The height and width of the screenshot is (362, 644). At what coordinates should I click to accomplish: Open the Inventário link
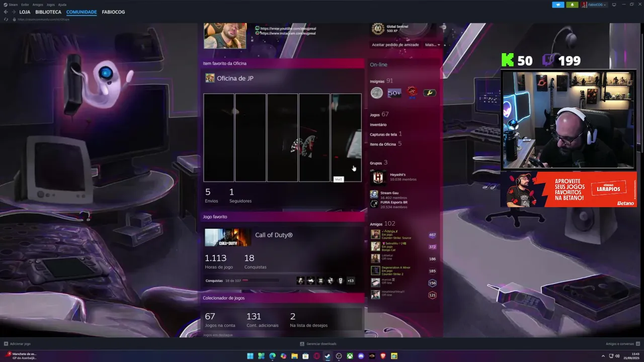coord(378,125)
